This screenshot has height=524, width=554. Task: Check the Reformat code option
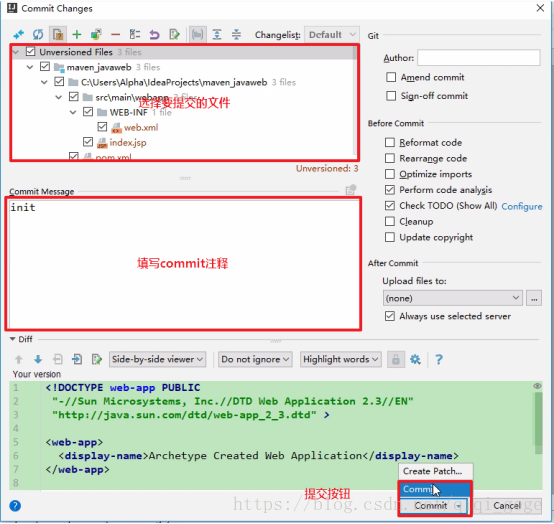(x=390, y=142)
